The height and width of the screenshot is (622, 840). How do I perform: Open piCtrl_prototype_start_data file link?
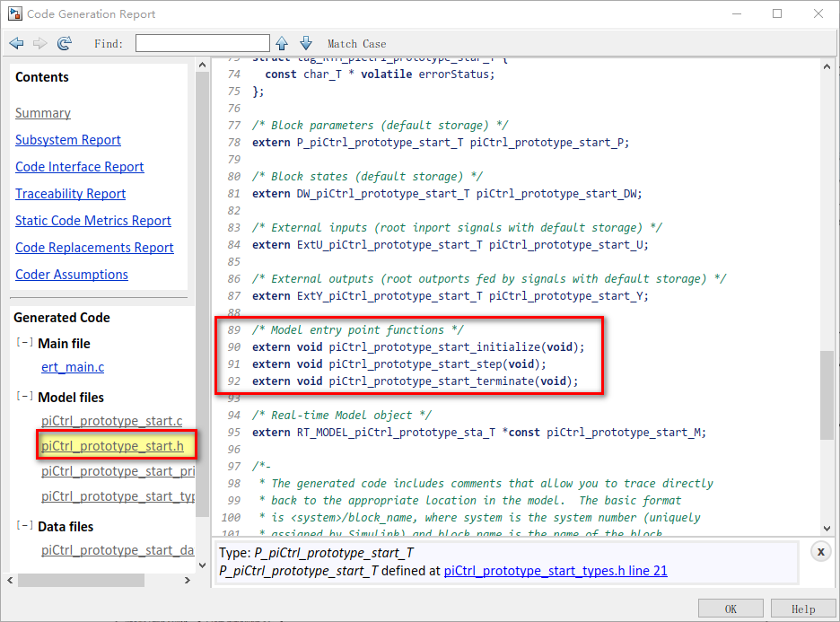[x=118, y=550]
